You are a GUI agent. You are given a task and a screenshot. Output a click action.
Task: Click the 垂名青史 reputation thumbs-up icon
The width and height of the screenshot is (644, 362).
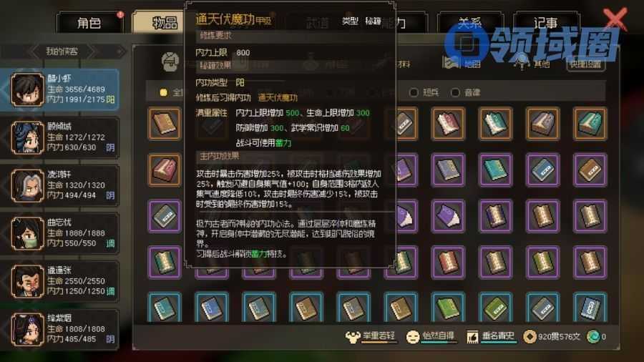[x=472, y=337]
